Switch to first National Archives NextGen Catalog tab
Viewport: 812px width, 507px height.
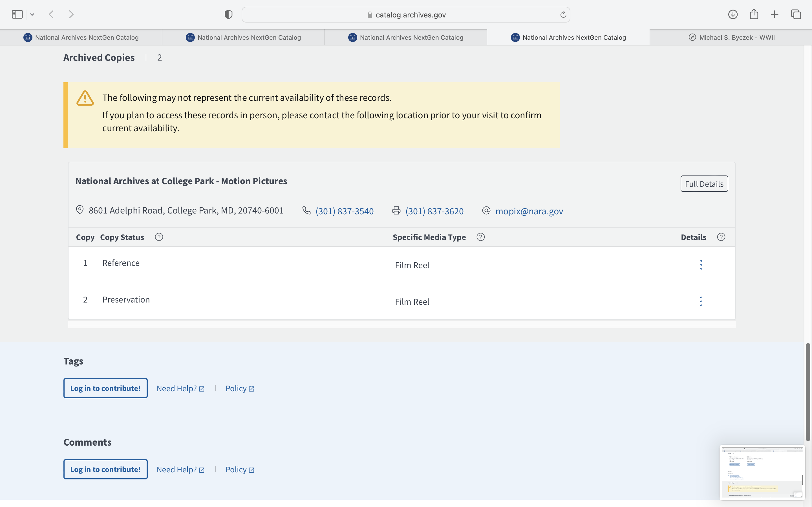pos(81,37)
